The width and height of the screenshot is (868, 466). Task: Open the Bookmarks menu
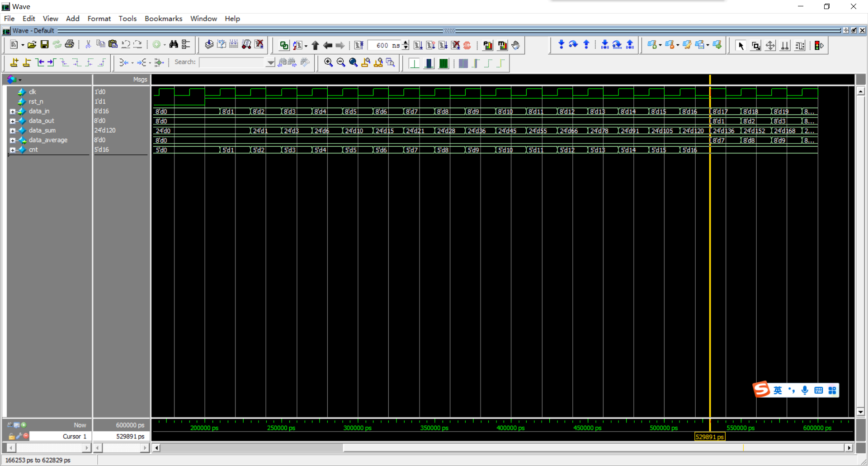click(x=163, y=19)
